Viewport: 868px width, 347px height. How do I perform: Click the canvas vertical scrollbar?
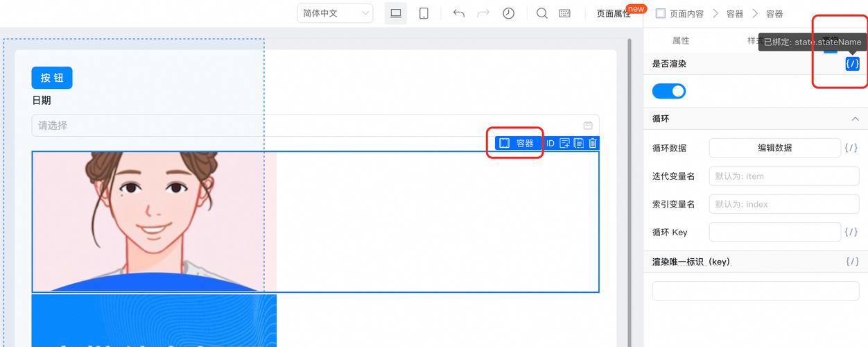(x=629, y=192)
